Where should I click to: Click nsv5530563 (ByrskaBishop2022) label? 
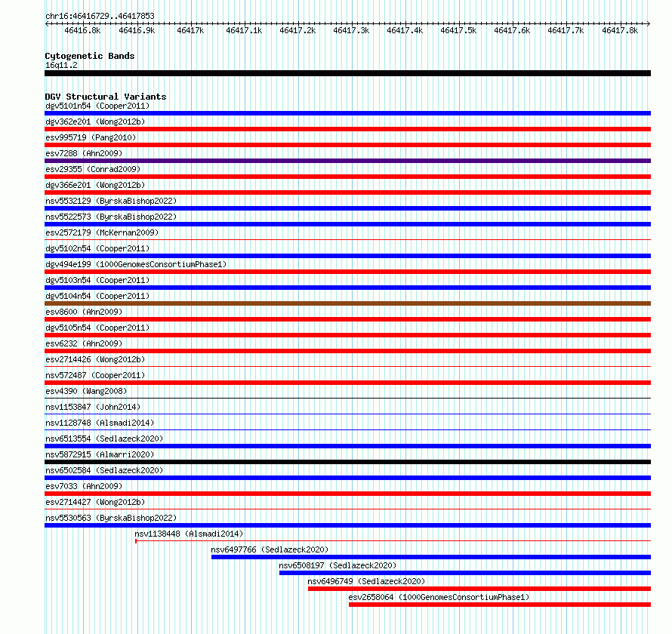click(111, 518)
